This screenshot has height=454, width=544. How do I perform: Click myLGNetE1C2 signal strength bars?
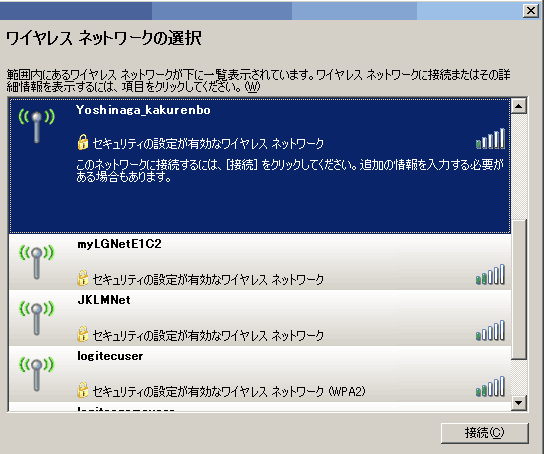pyautogui.click(x=490, y=275)
